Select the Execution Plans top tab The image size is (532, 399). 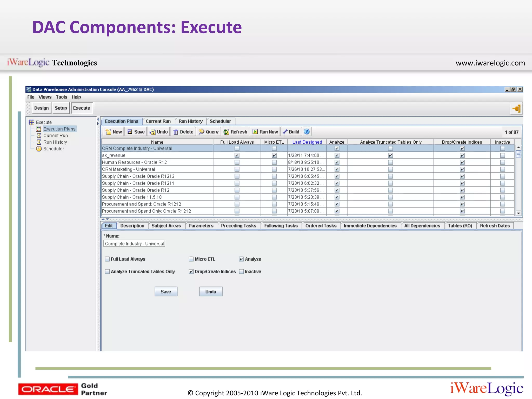pos(122,121)
